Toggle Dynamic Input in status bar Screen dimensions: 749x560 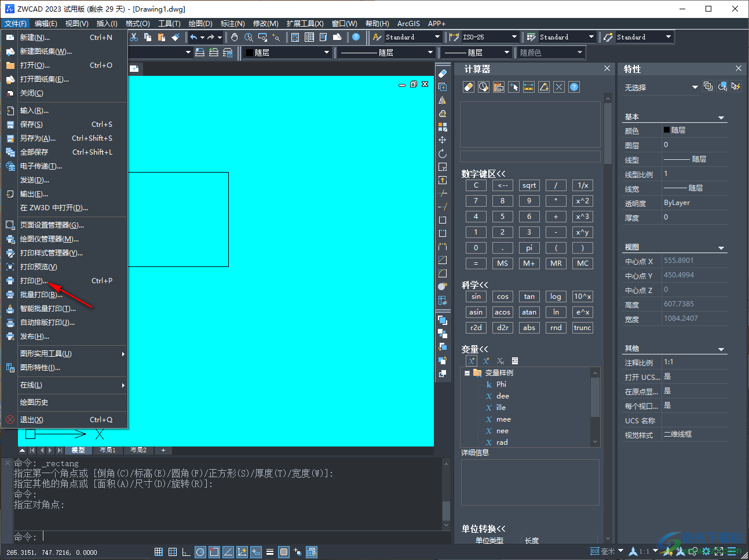pos(255,552)
